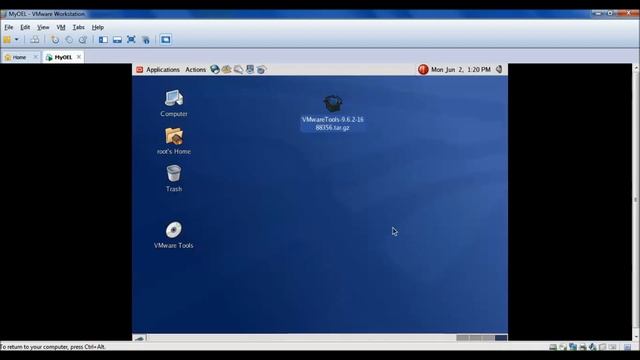640x360 pixels.
Task: Enter full screen mode
Action: click(x=131, y=40)
